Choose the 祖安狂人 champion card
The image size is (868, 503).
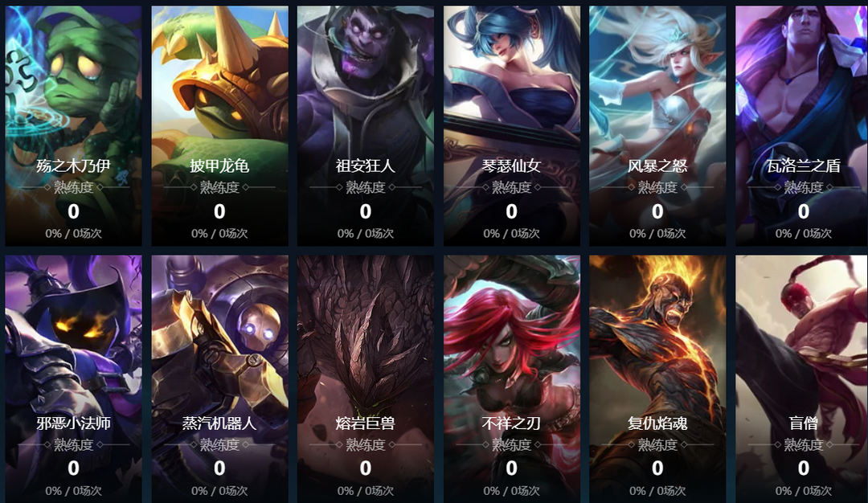click(x=366, y=125)
